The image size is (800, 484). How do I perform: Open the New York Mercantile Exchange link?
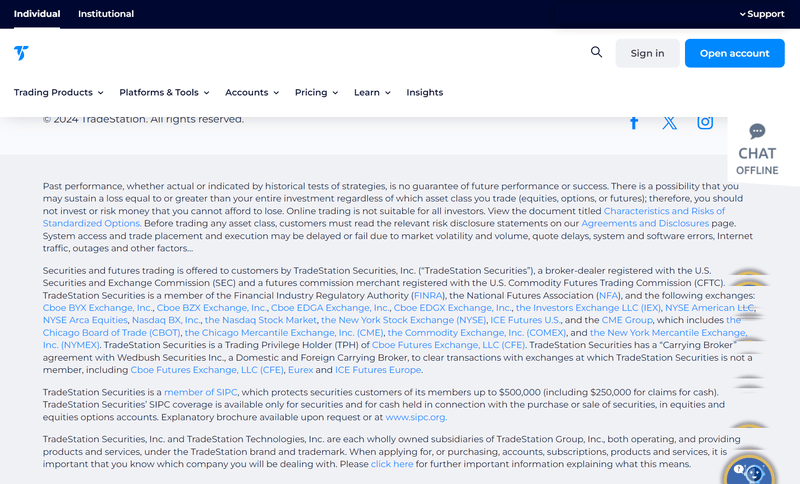668,333
